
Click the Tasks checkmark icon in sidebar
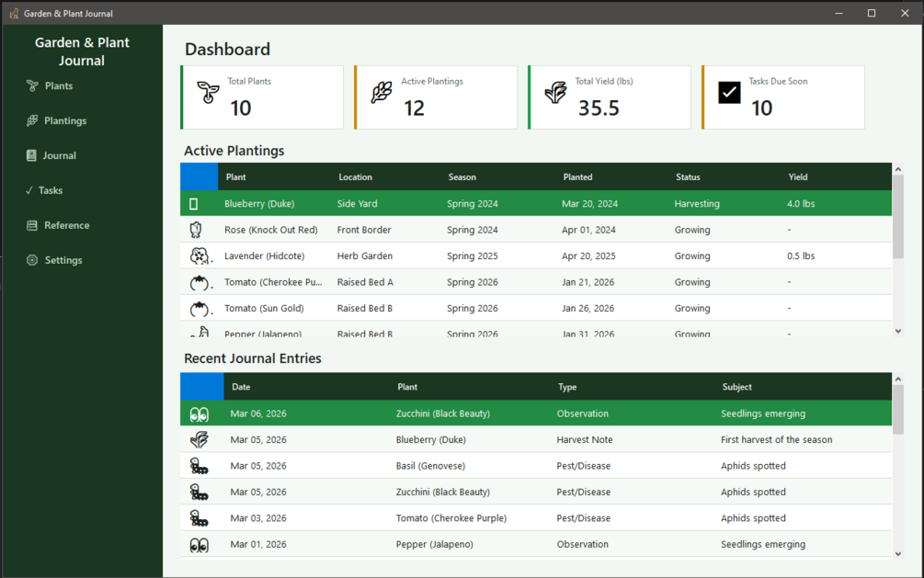click(x=29, y=190)
